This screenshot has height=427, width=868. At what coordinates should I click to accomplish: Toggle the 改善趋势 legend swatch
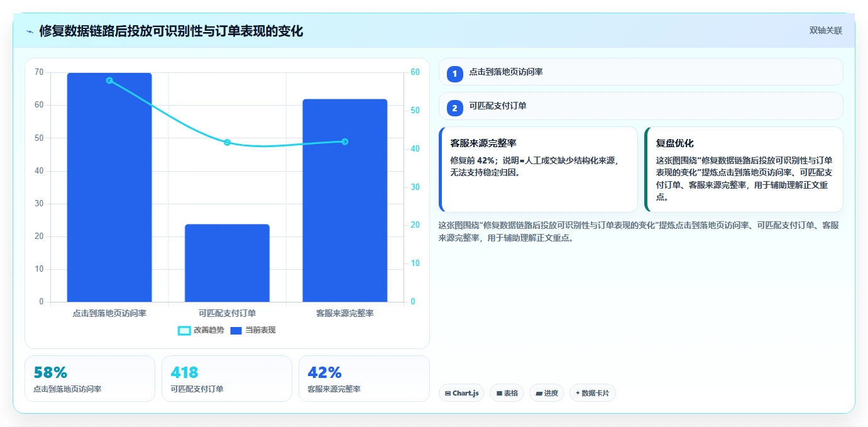[184, 330]
